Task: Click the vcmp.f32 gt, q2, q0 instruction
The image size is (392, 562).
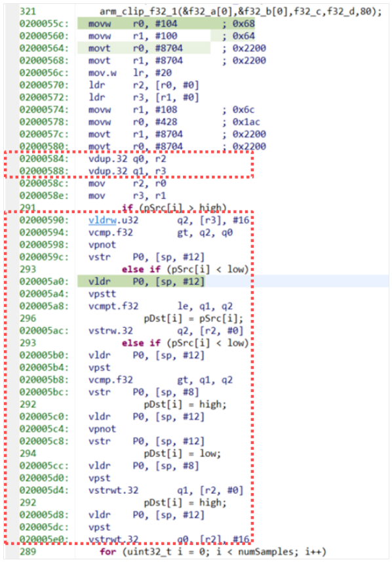Action: coord(161,232)
